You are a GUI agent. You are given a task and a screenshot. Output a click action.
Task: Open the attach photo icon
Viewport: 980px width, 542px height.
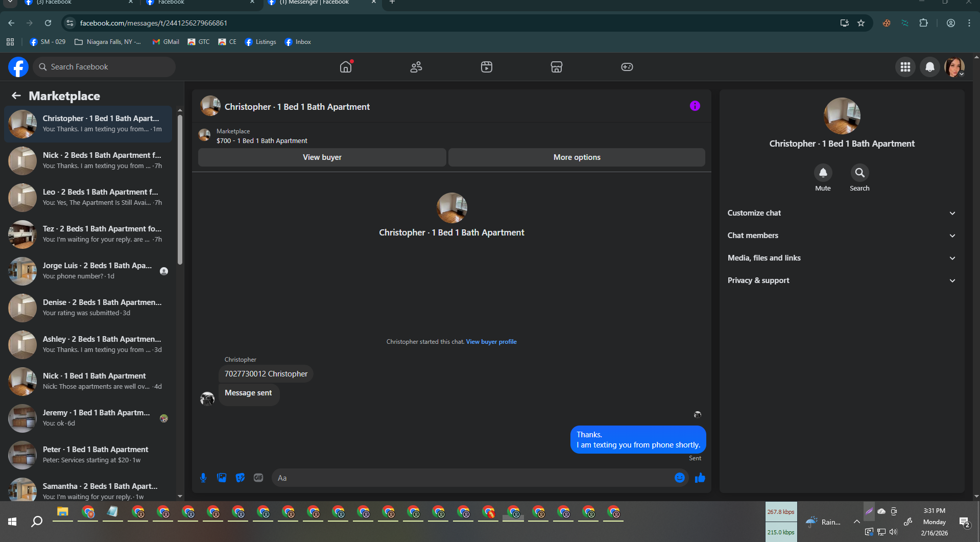222,478
